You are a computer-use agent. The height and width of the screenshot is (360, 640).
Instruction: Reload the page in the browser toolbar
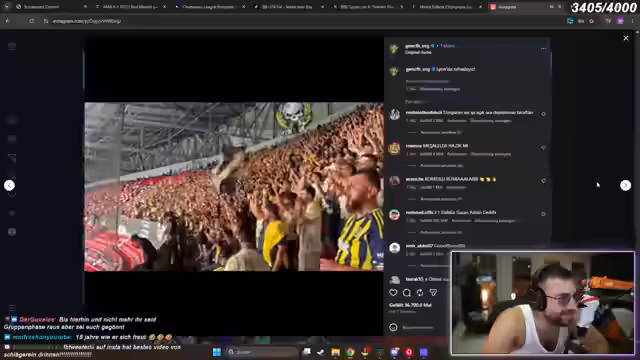pos(31,21)
